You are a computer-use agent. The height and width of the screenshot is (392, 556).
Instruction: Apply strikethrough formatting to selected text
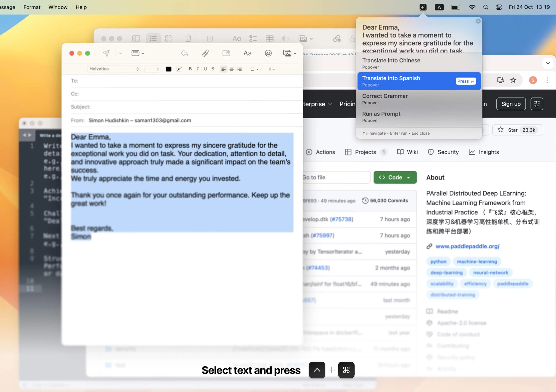tap(213, 69)
